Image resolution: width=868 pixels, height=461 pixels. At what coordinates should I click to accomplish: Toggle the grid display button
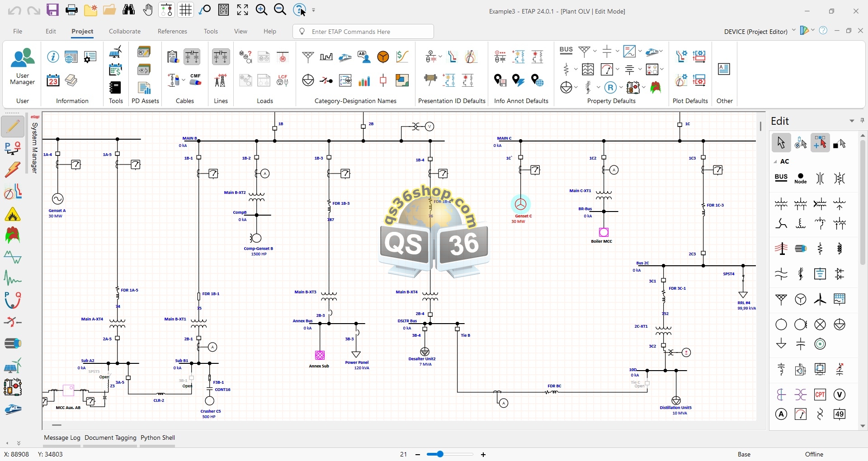186,10
